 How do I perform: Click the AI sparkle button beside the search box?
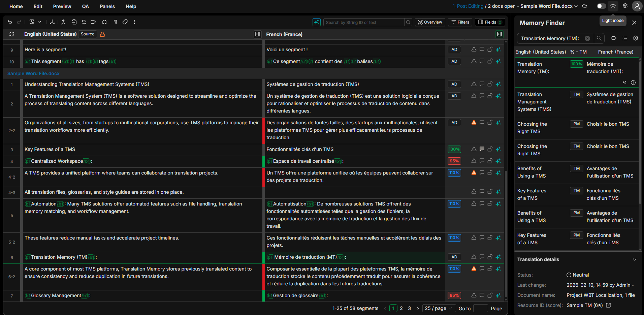316,22
